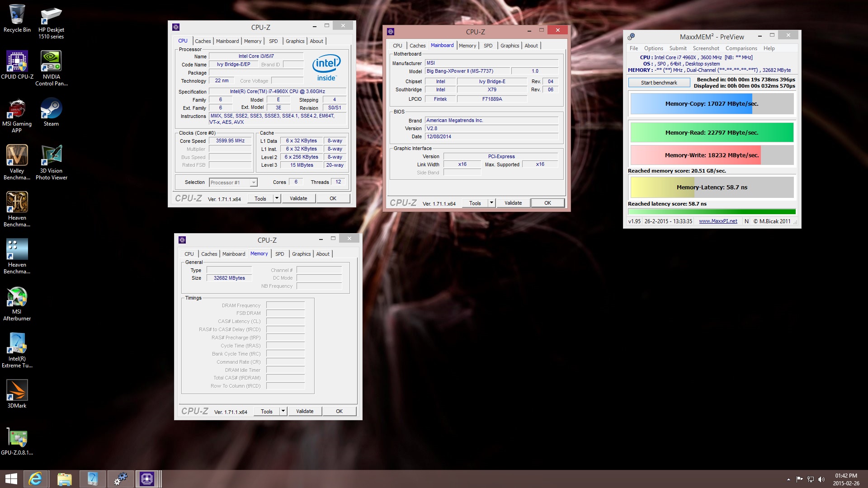Click OK in CPU window
Image resolution: width=868 pixels, height=488 pixels.
pyautogui.click(x=333, y=198)
